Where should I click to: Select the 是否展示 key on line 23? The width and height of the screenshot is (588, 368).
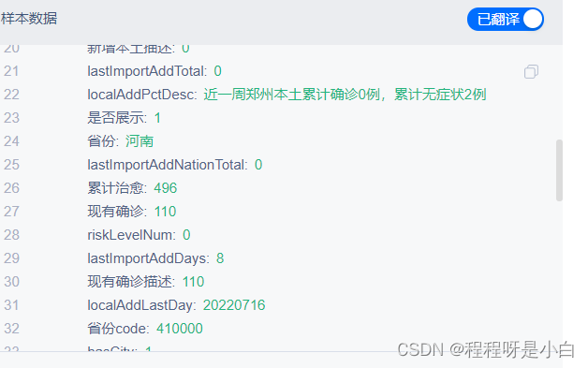(117, 118)
